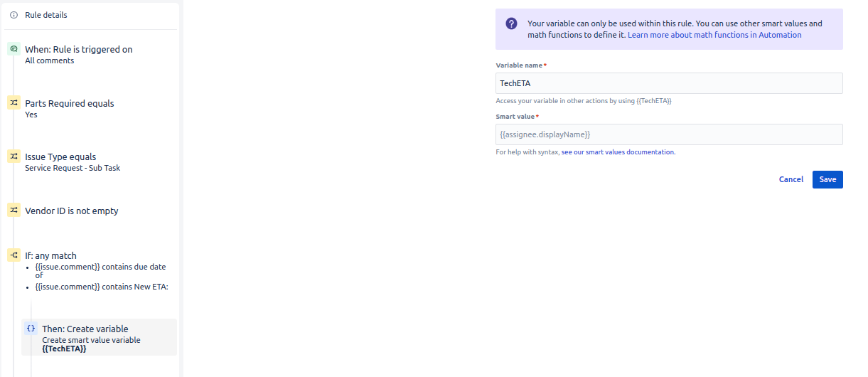This screenshot has width=868, height=377.
Task: Click the If any match branch icon
Action: [x=14, y=255]
